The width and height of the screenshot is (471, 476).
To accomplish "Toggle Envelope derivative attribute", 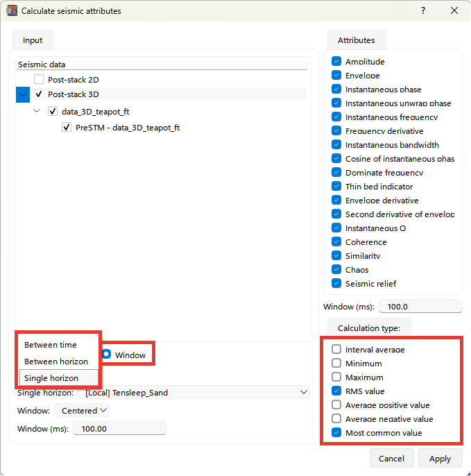I will (336, 201).
